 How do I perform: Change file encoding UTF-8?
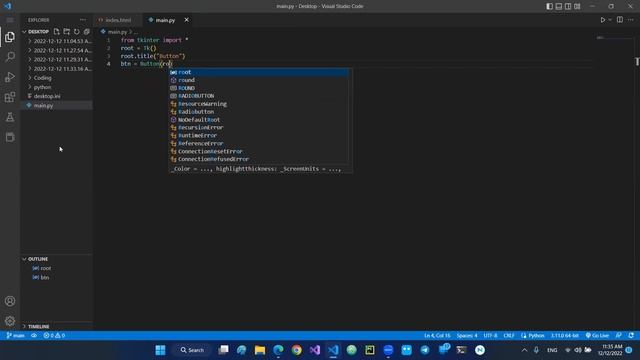(490, 336)
